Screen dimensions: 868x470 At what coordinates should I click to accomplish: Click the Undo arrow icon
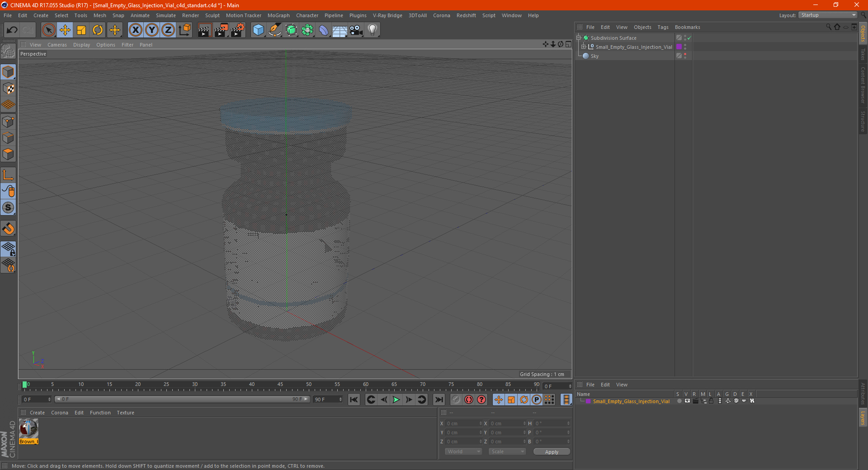12,30
